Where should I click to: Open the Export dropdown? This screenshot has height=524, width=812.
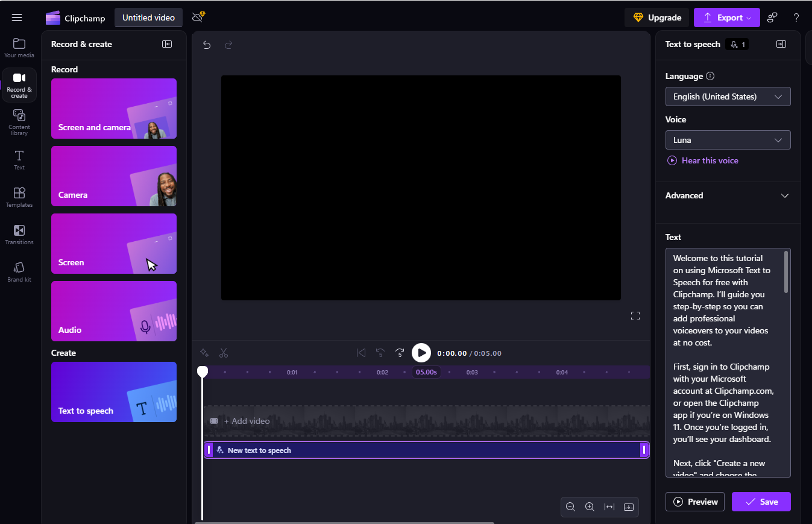(x=727, y=17)
